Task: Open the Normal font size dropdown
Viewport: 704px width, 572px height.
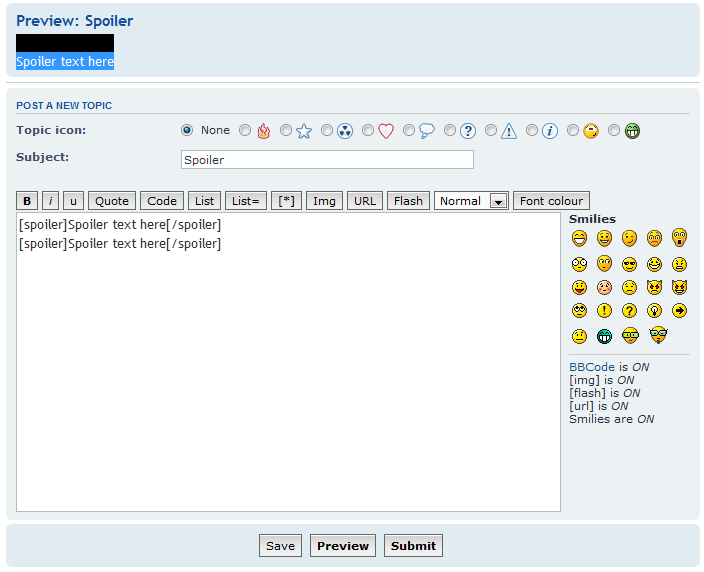Action: coord(471,201)
